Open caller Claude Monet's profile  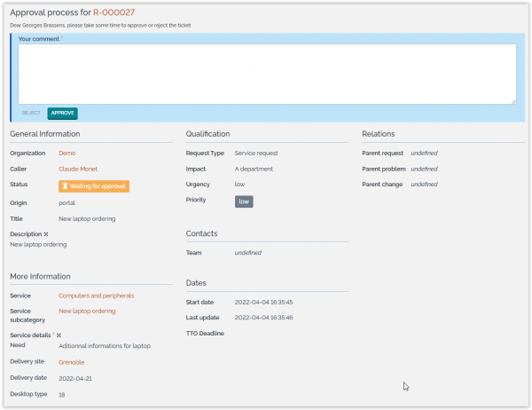[x=77, y=169]
